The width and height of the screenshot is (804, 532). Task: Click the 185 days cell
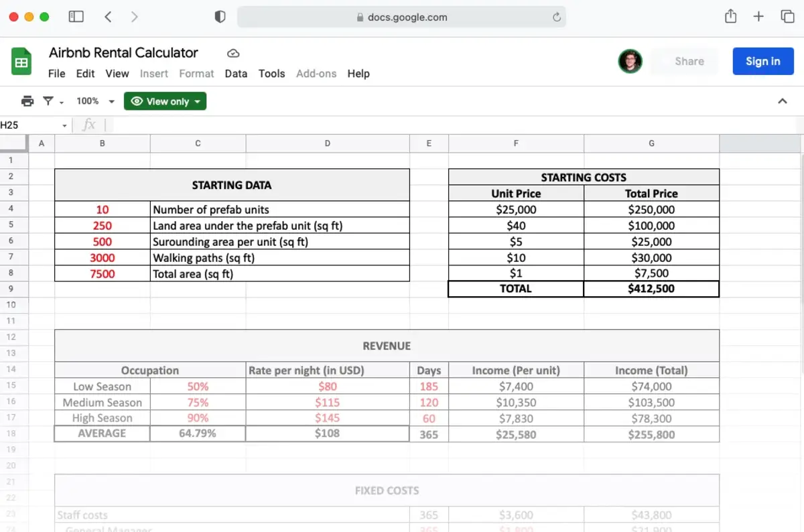429,387
